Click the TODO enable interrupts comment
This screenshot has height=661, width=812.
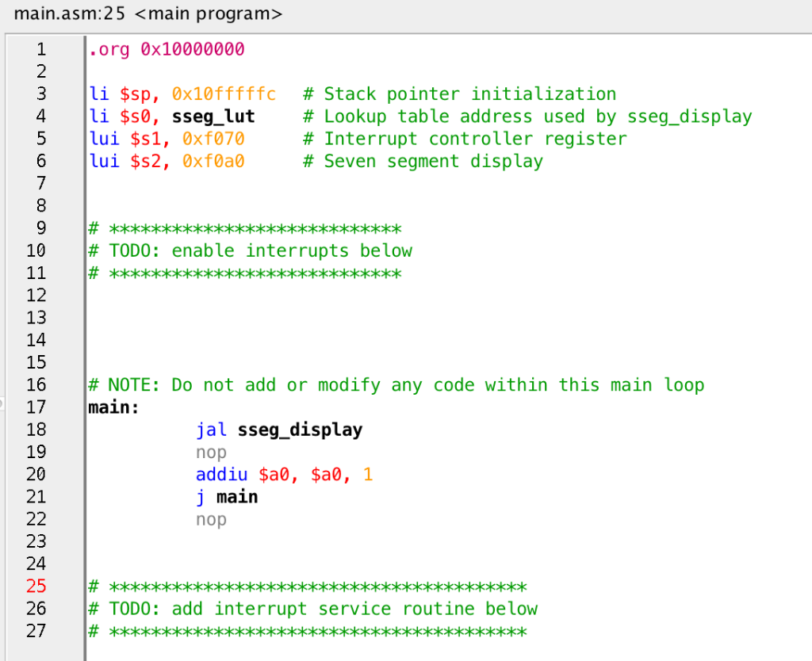click(x=250, y=250)
